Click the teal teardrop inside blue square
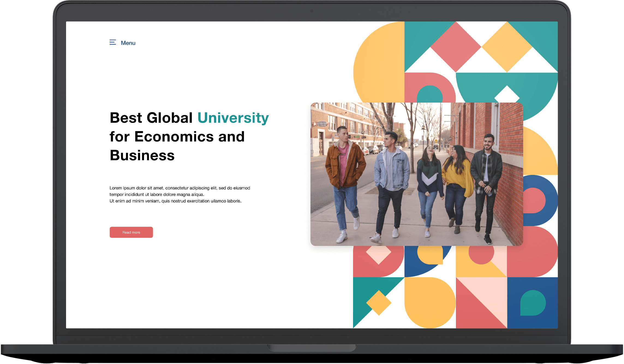This screenshot has height=364, width=624. [x=532, y=303]
